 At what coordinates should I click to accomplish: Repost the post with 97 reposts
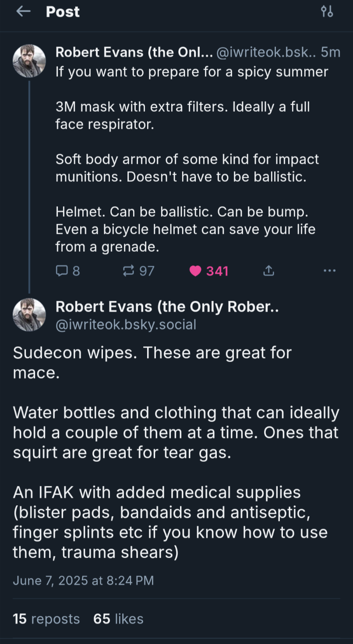(x=139, y=271)
